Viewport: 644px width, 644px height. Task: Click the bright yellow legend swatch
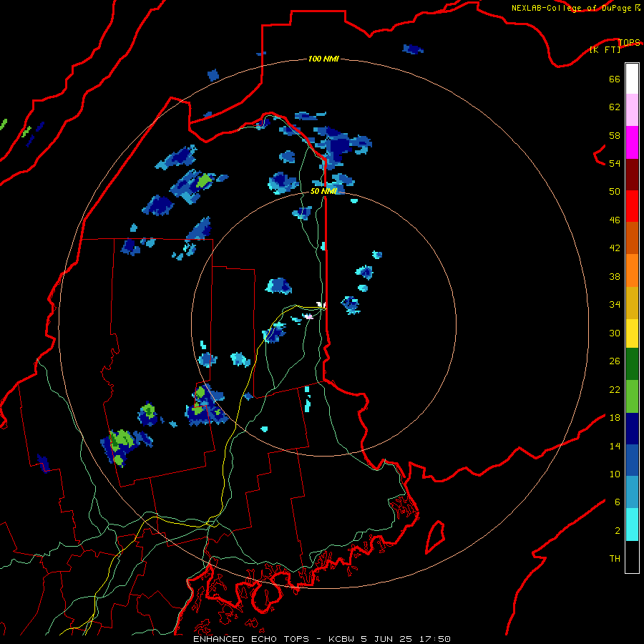coord(632,333)
